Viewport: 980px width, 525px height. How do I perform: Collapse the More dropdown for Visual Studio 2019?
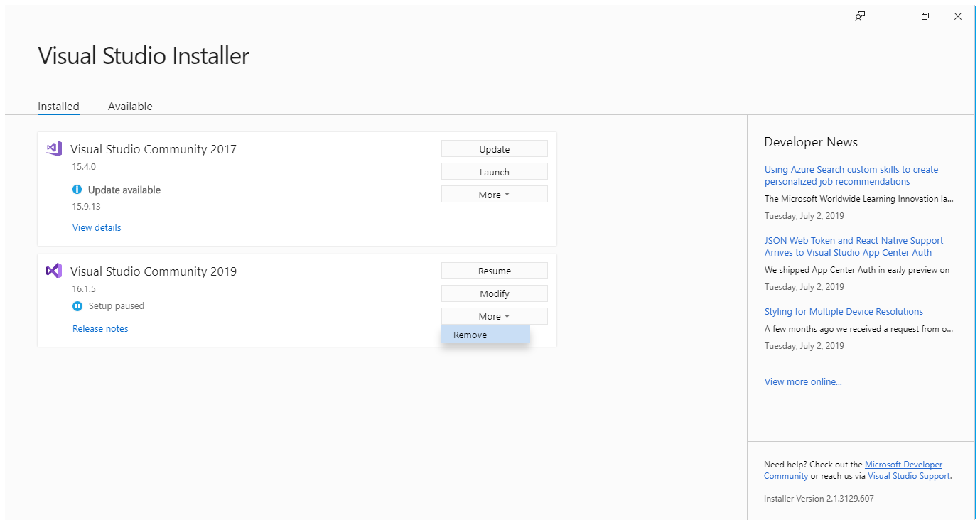[495, 316]
